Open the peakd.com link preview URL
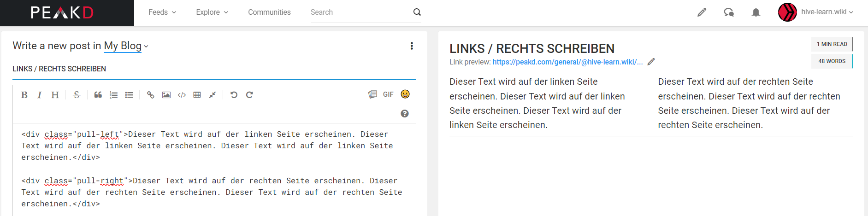The image size is (868, 216). [x=567, y=62]
